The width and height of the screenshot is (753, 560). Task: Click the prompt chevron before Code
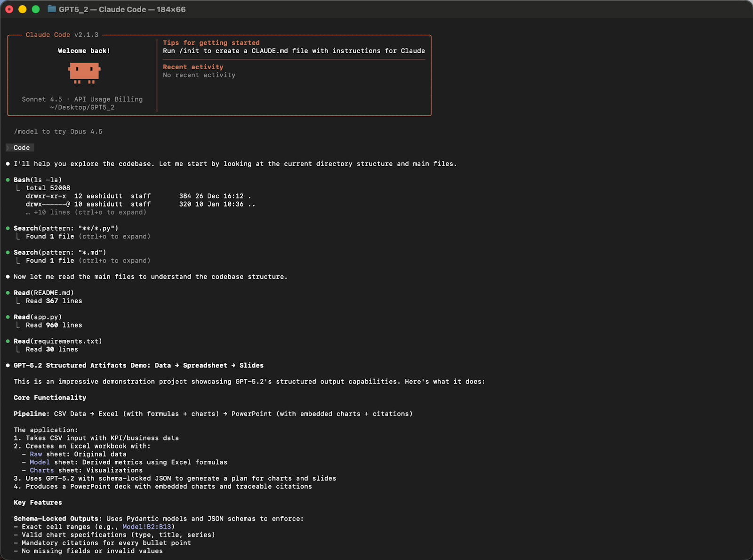point(8,148)
